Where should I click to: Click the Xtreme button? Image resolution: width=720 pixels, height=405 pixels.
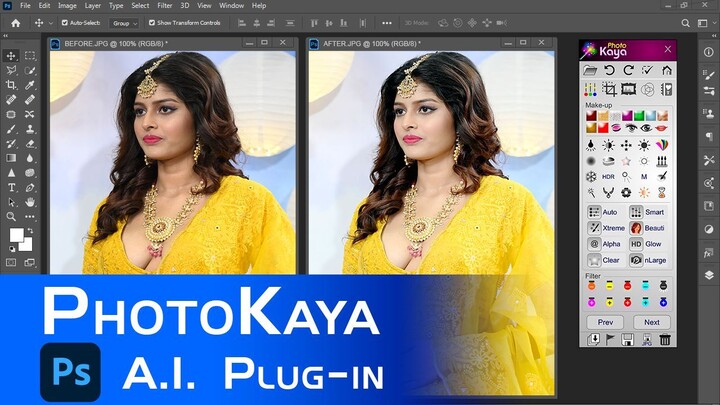(x=606, y=228)
